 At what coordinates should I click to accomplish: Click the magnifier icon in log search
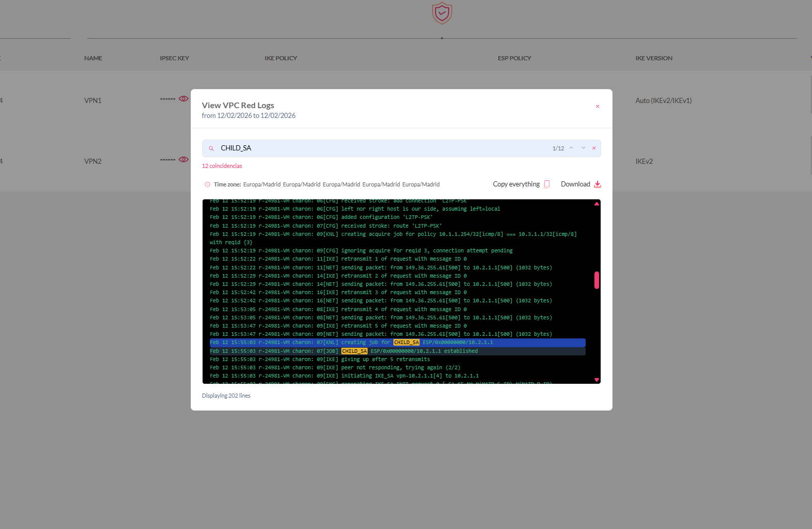point(211,148)
